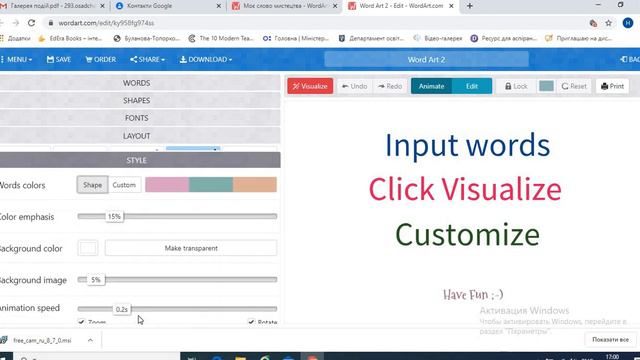Open the Департамент освіт... bookmark
640x360 pixels.
click(x=371, y=38)
